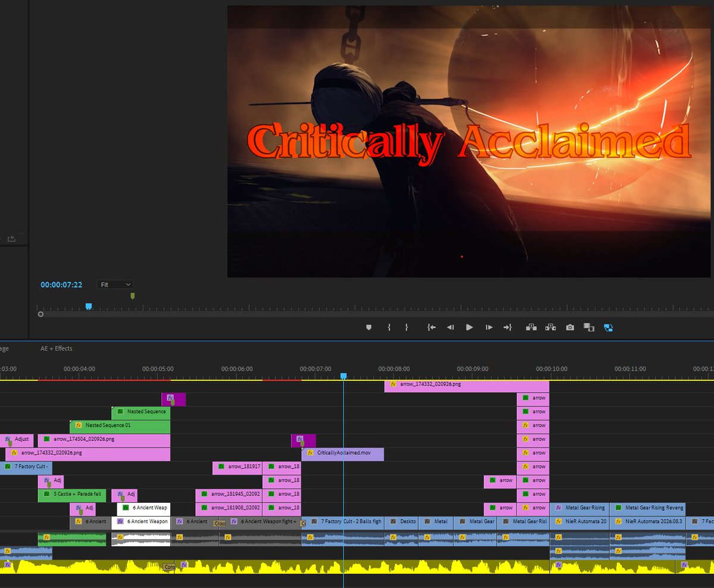Click the 00:00:07:22 timecode field
Viewport: 714px width, 588px height.
point(61,285)
